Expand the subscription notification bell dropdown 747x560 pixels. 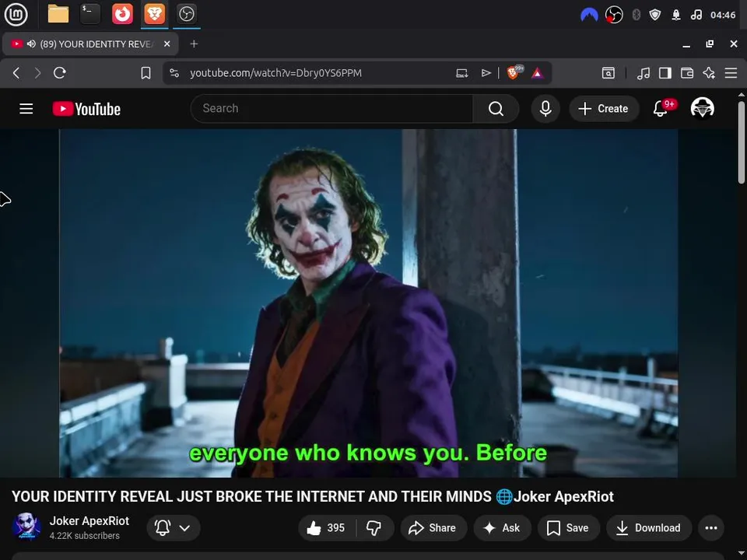coord(173,527)
